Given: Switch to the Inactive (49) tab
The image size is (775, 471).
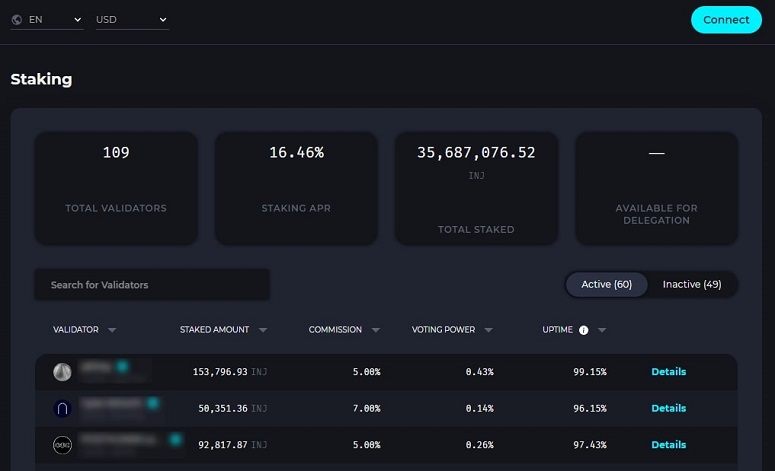Looking at the screenshot, I should 691,285.
